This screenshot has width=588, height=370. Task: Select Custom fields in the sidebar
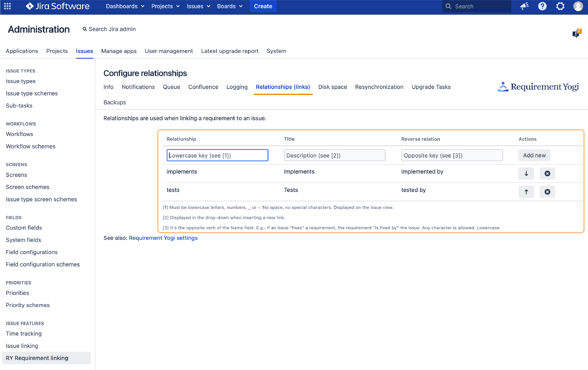[24, 228]
